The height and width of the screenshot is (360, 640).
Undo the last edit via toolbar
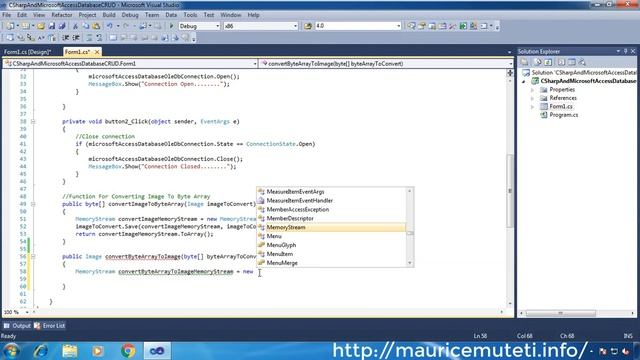coord(109,26)
